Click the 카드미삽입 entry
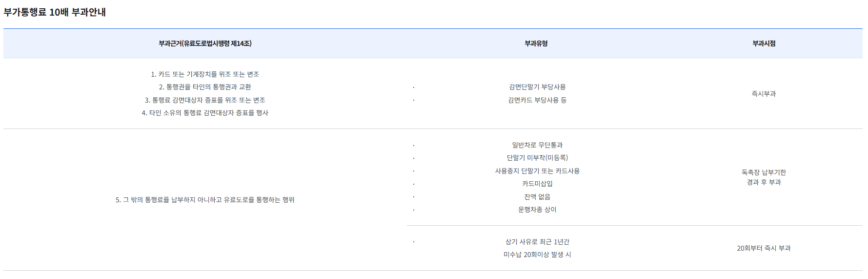868x279 pixels. click(537, 184)
